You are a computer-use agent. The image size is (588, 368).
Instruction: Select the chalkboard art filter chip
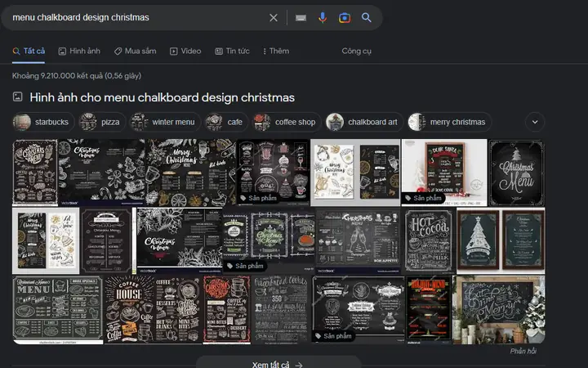pos(363,122)
